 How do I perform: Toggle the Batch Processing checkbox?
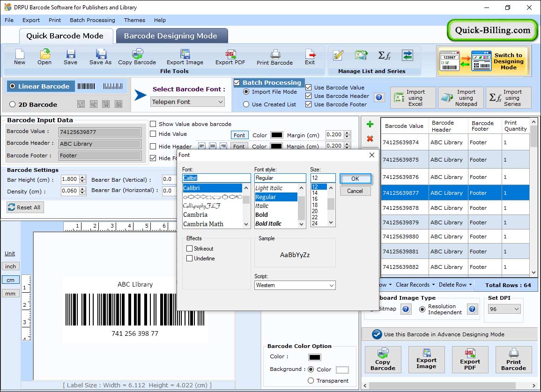tap(237, 82)
